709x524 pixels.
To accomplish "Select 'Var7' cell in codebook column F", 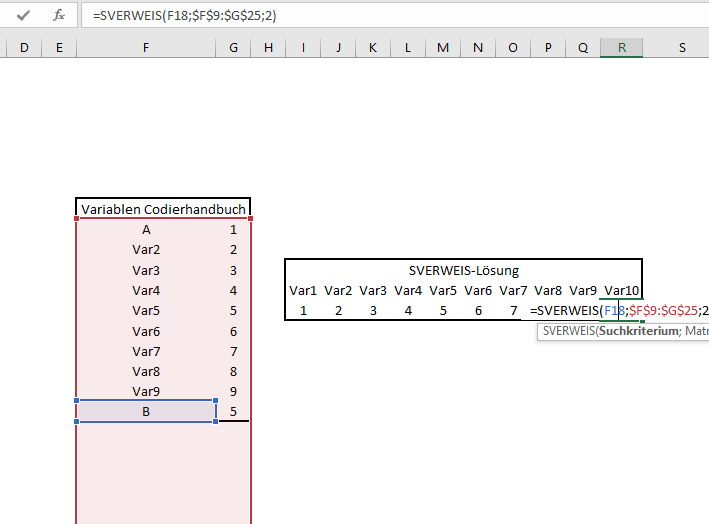I will pos(146,351).
